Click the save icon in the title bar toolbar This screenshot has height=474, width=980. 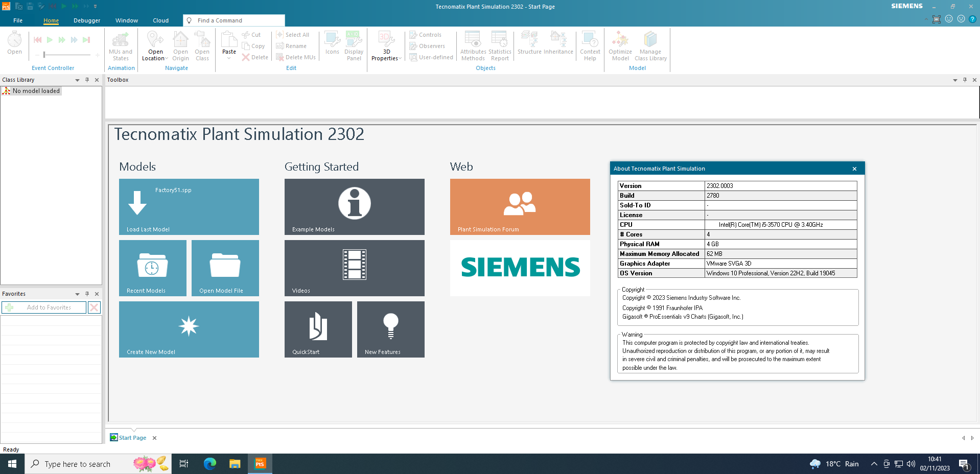(x=30, y=6)
